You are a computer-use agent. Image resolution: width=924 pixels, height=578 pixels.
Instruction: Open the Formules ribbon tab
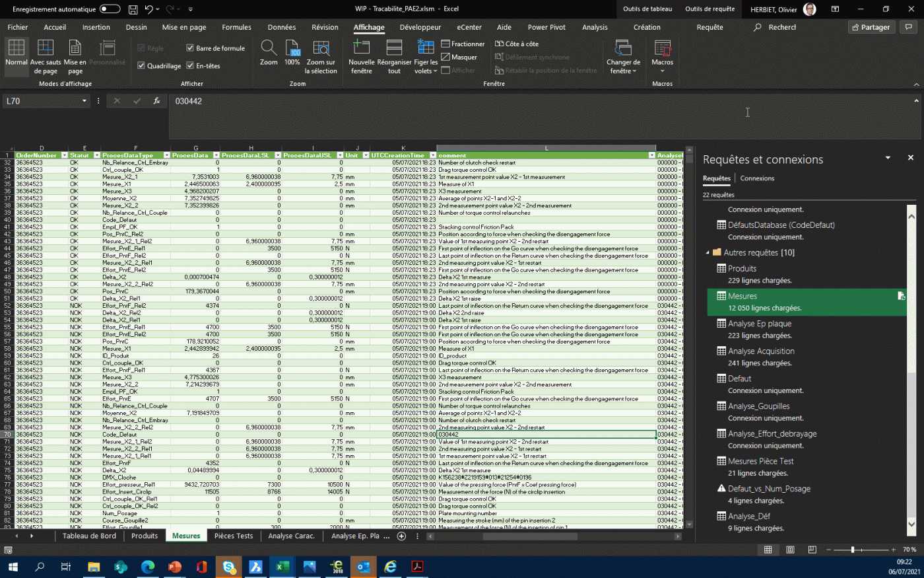(x=236, y=27)
